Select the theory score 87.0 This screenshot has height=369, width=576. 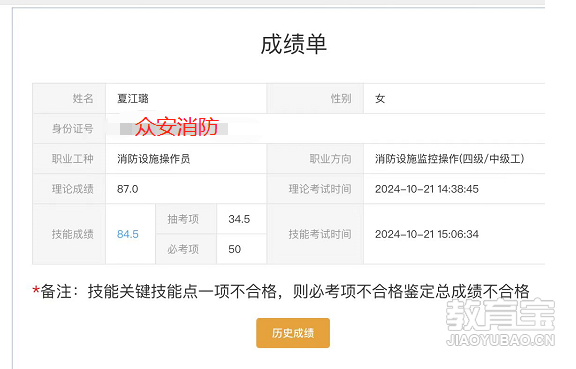tap(127, 189)
